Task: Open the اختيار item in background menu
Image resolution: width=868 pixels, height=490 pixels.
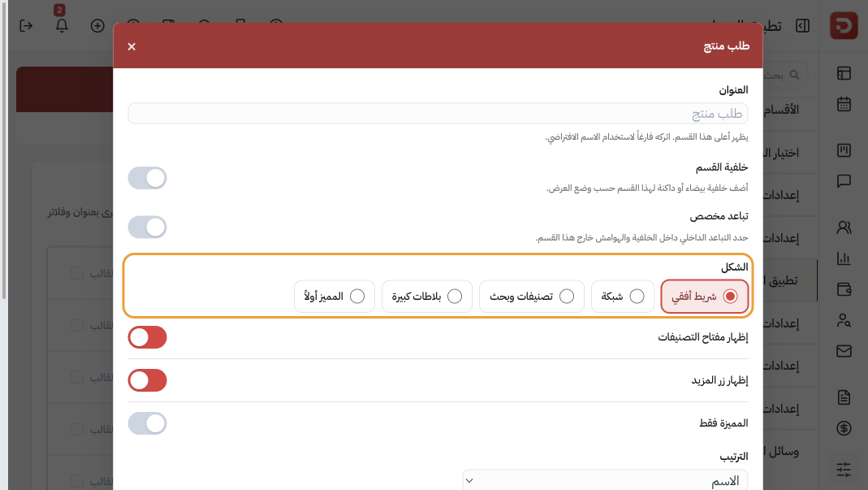Action: pos(780,153)
